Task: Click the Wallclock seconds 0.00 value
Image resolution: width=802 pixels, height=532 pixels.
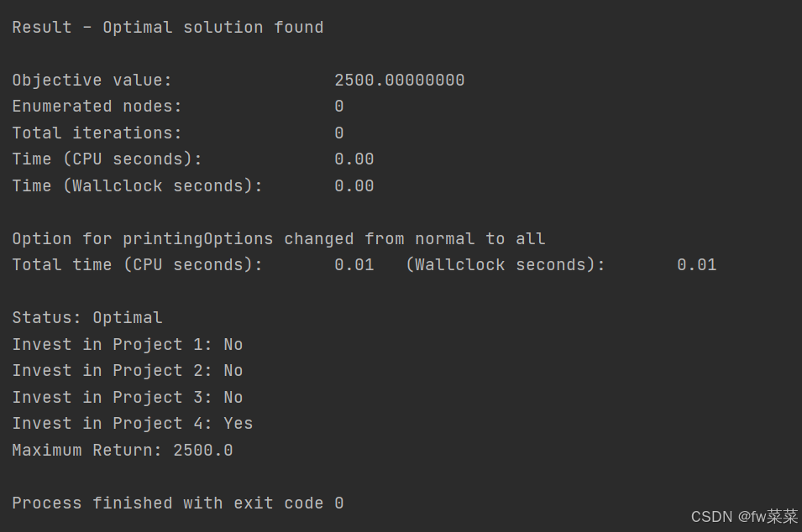Action: pyautogui.click(x=354, y=186)
